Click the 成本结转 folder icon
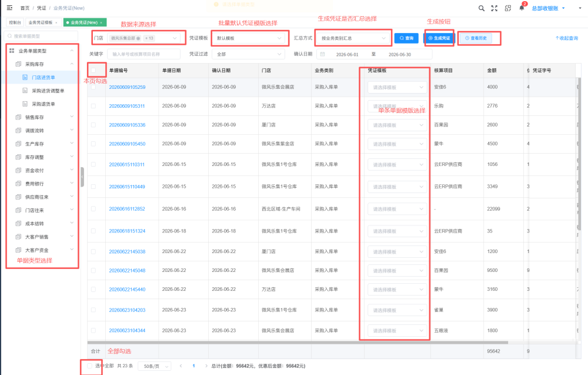Image resolution: width=588 pixels, height=375 pixels. click(18, 223)
